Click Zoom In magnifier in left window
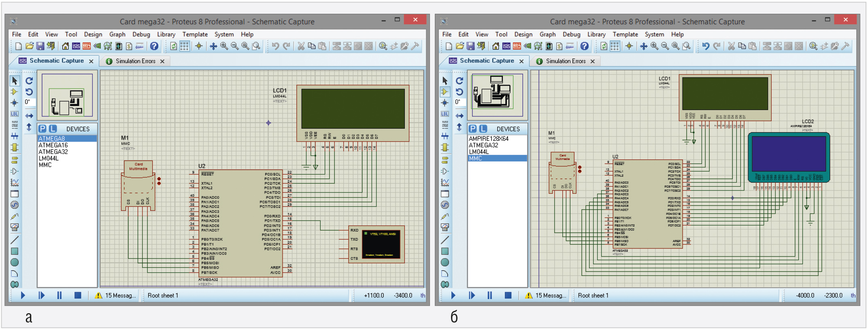This screenshot has height=329, width=868. coord(224,46)
